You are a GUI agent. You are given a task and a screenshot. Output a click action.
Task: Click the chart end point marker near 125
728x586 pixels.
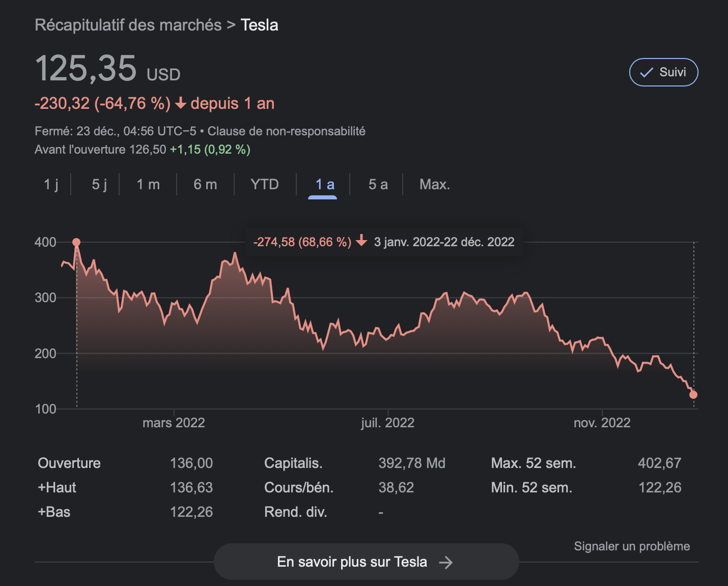(x=693, y=395)
